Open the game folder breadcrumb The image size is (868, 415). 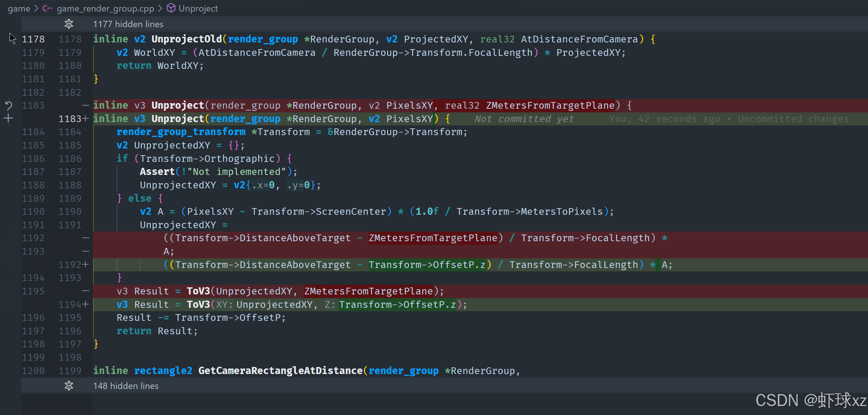point(19,8)
